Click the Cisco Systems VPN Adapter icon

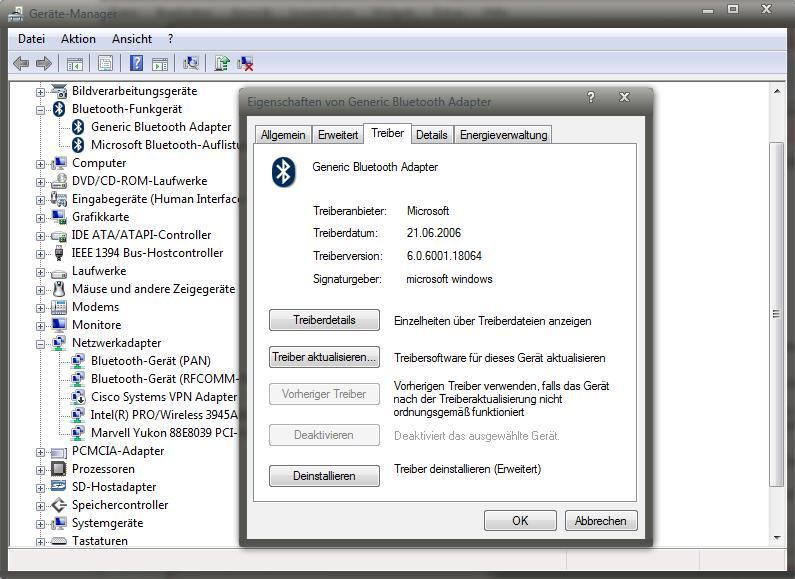coord(78,396)
